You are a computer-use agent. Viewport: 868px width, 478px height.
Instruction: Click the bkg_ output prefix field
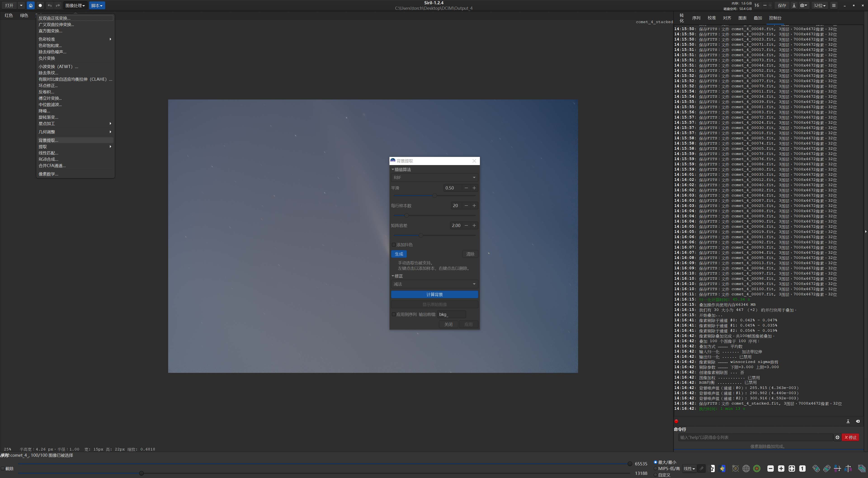click(452, 315)
